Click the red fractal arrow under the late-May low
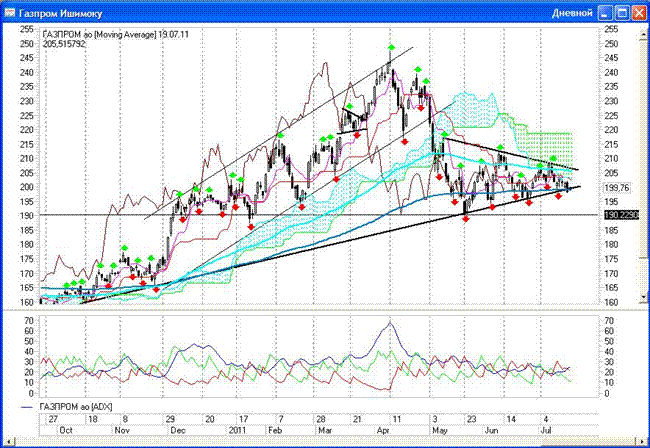Viewport: 650px width, 448px height. tap(466, 218)
